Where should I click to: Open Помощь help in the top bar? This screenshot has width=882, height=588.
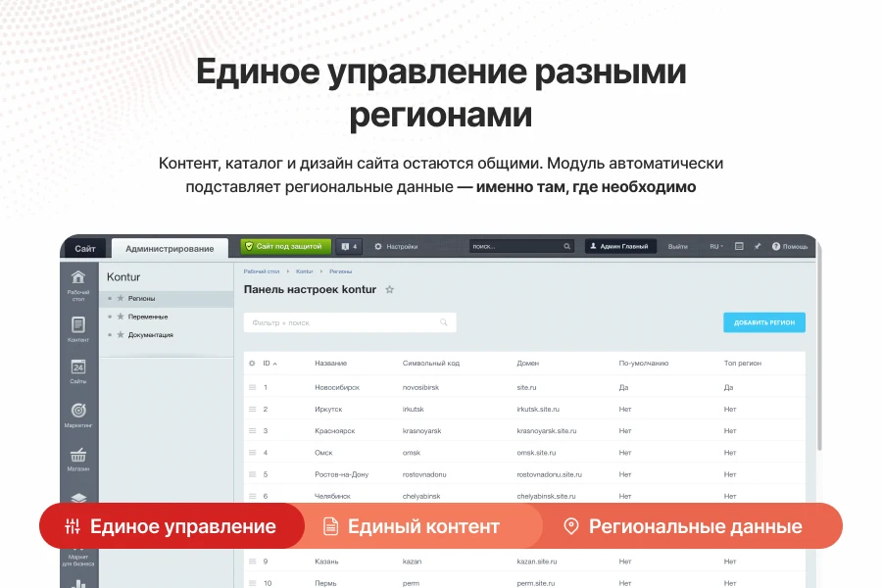(790, 246)
